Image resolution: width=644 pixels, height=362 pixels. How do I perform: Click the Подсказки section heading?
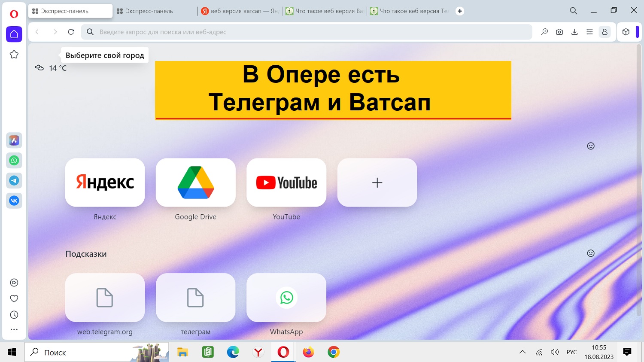(x=86, y=254)
